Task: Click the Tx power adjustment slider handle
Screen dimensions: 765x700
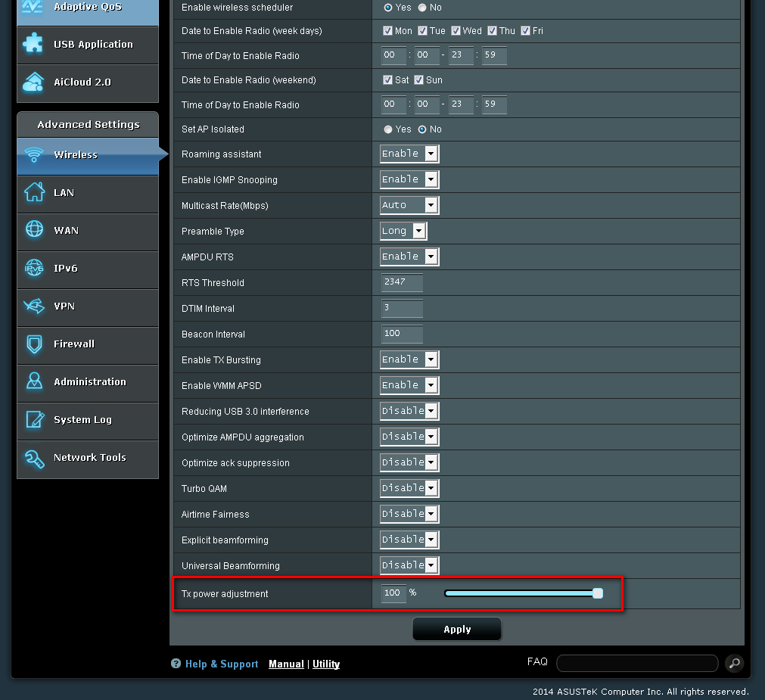Action: coord(598,593)
